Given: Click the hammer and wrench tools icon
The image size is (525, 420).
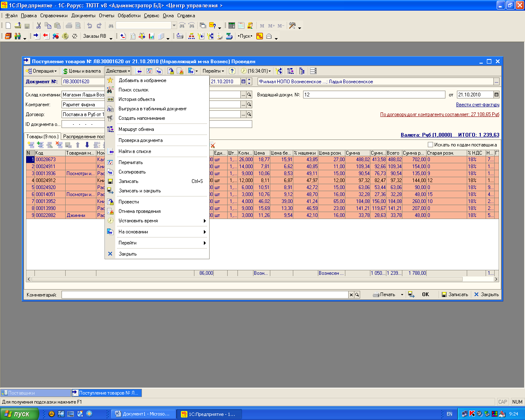Looking at the screenshot, I should pos(292,25).
